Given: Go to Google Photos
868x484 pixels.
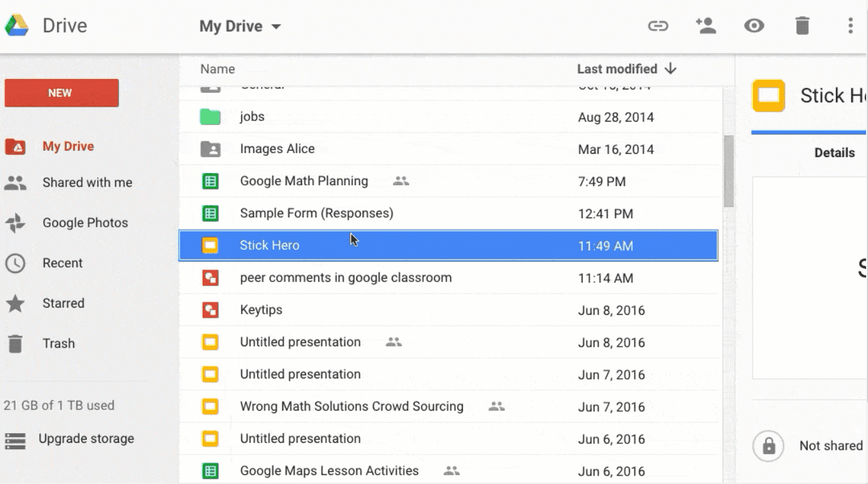Looking at the screenshot, I should [x=86, y=223].
